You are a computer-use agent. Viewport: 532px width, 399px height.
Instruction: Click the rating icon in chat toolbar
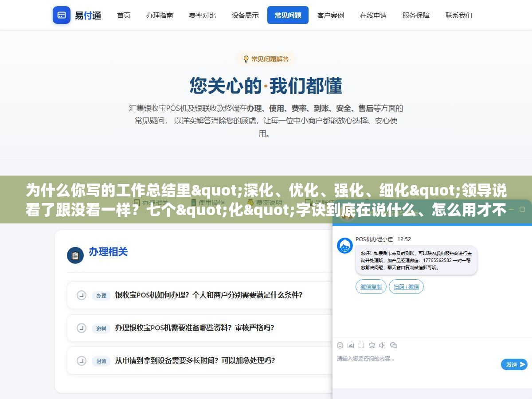pos(372,345)
